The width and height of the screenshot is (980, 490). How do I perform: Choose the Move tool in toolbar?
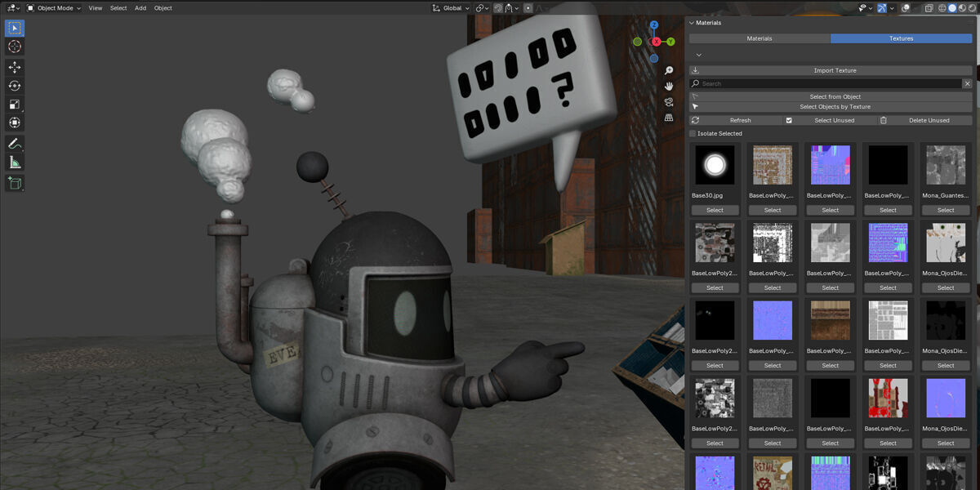[x=15, y=68]
